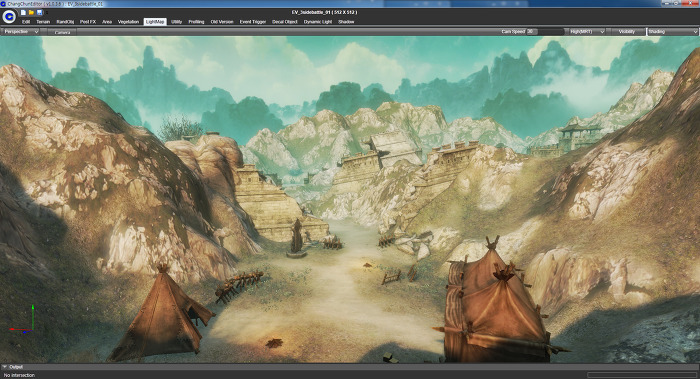Switch to the Post FX tab
The image size is (700, 379).
[88, 21]
